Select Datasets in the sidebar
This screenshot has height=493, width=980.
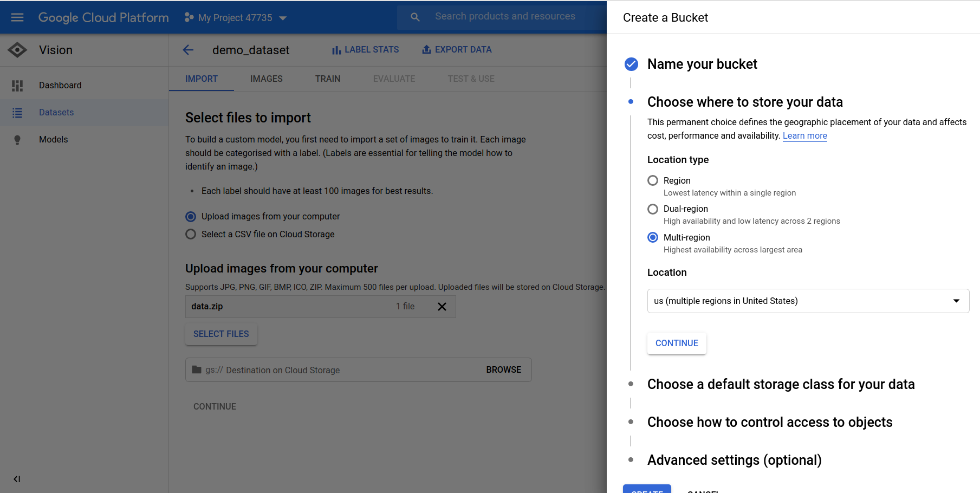tap(56, 112)
